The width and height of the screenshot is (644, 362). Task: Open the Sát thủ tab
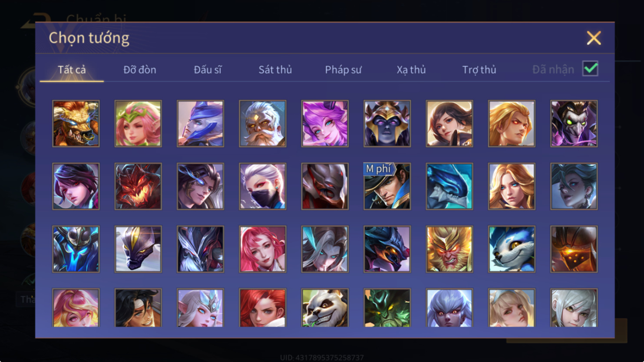tap(275, 69)
